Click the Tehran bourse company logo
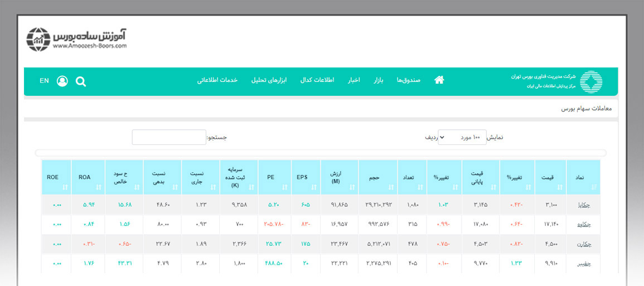This screenshot has height=286, width=644. tap(590, 82)
